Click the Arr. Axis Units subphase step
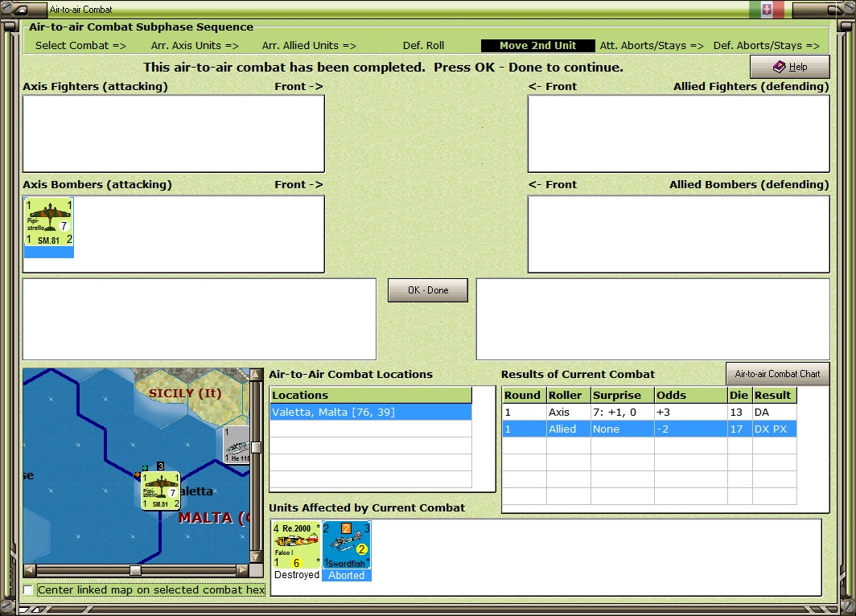 [195, 46]
